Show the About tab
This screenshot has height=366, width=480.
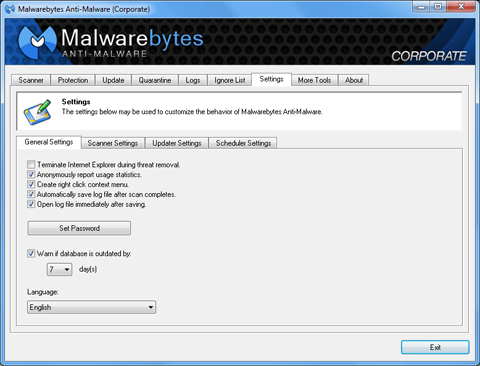pyautogui.click(x=354, y=80)
